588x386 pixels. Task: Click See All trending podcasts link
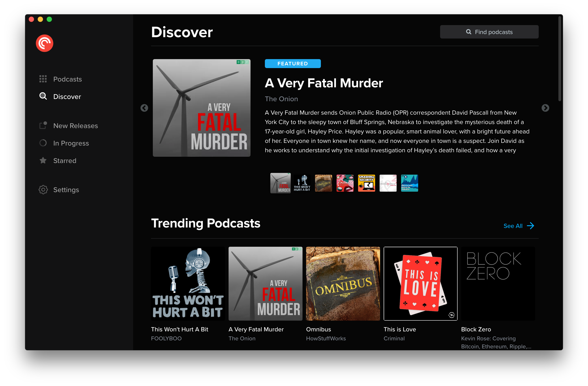(513, 226)
